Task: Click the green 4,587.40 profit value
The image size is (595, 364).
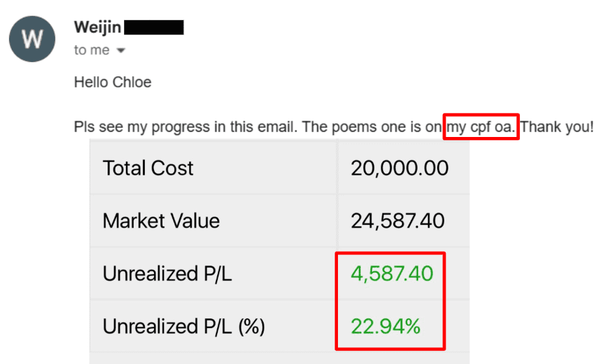Action: pyautogui.click(x=391, y=273)
